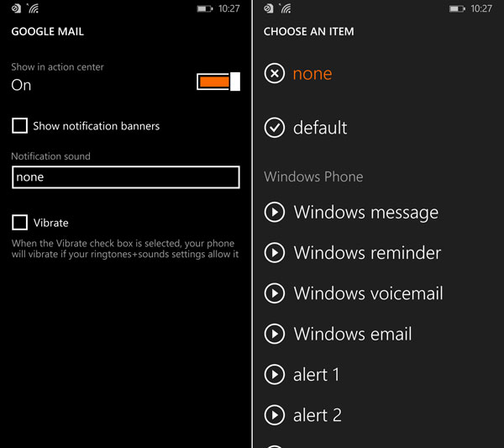Play the alert 1 sound preview

(x=275, y=375)
